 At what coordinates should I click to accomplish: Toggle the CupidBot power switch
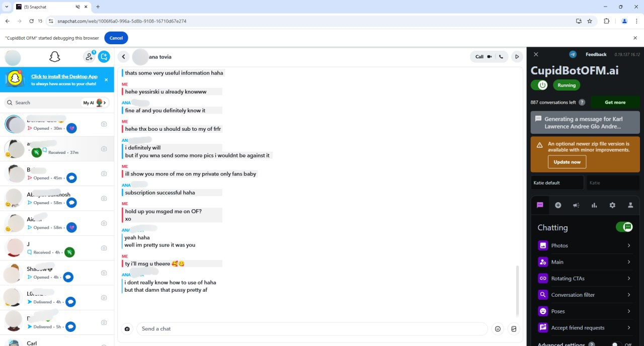click(x=539, y=85)
